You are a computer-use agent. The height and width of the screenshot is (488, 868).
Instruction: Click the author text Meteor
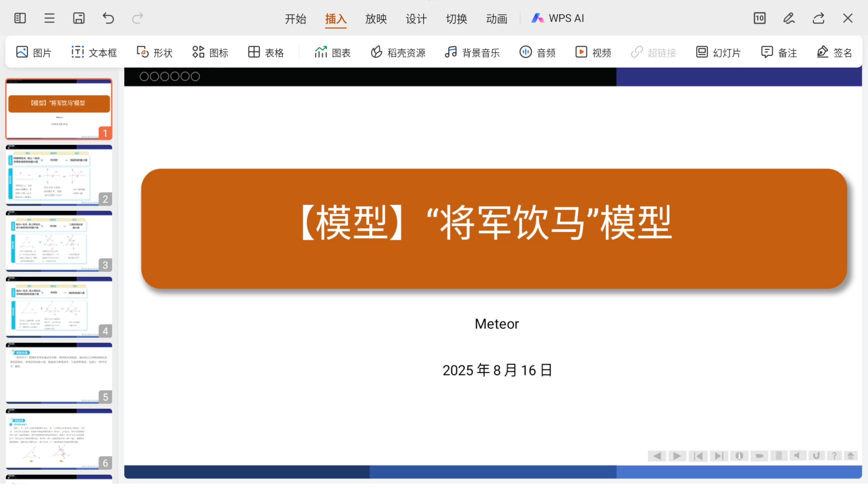[497, 324]
